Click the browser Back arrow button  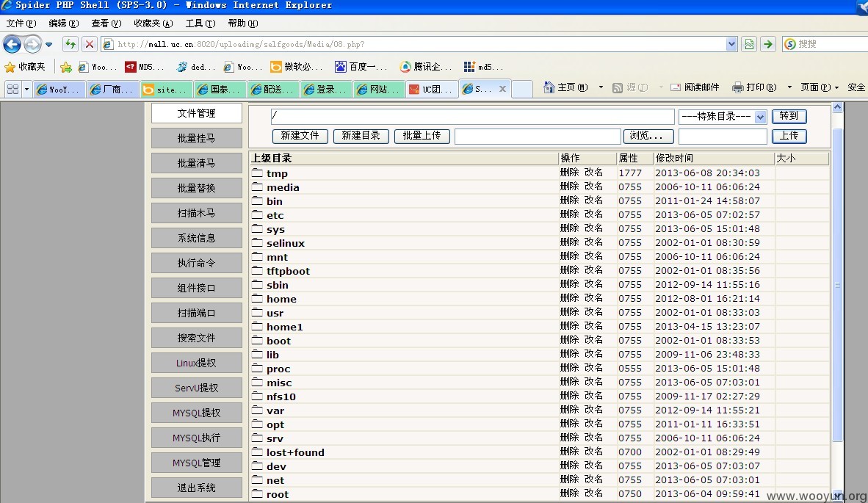(x=12, y=44)
